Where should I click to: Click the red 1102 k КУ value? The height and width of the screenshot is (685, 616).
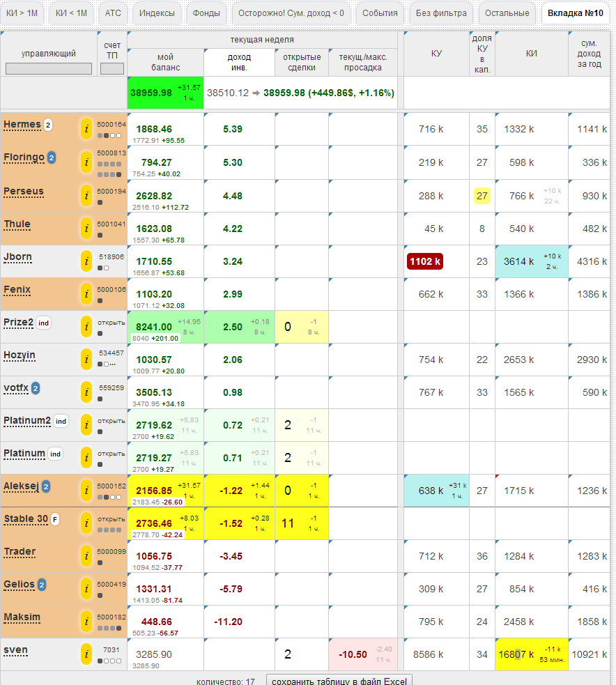425,261
